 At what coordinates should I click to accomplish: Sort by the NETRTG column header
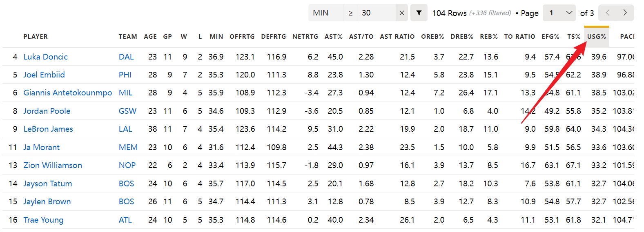click(305, 37)
